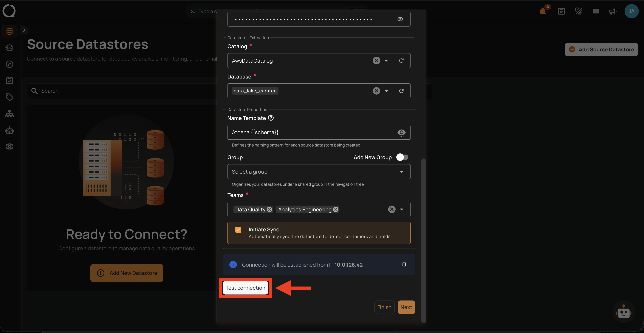Click the Test connection button
This screenshot has height=333, width=644.
[245, 288]
